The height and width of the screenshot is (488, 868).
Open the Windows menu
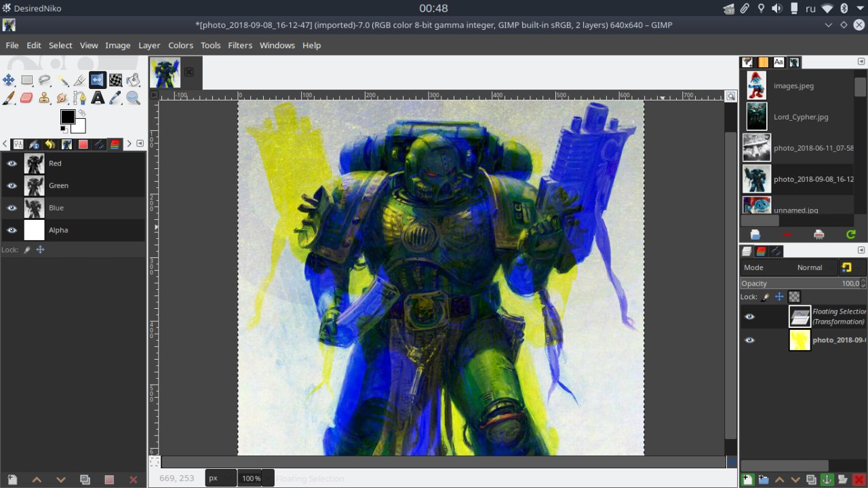pos(277,45)
